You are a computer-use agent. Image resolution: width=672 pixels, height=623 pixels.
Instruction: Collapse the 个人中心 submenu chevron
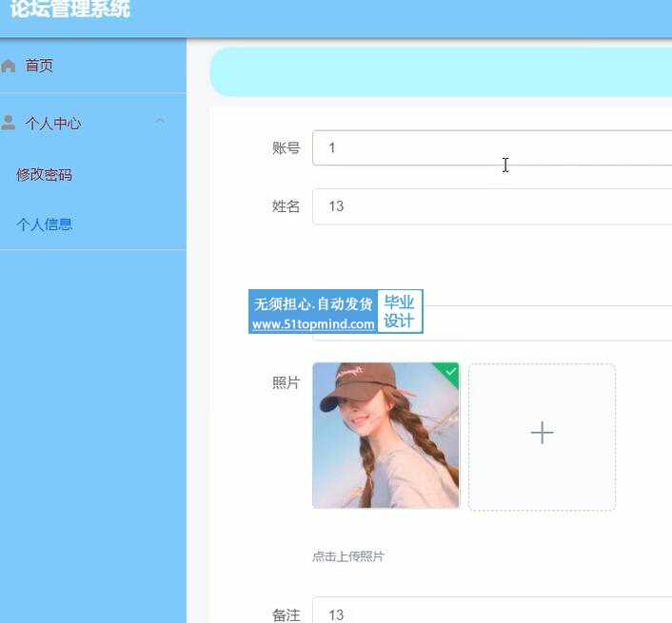pyautogui.click(x=160, y=121)
